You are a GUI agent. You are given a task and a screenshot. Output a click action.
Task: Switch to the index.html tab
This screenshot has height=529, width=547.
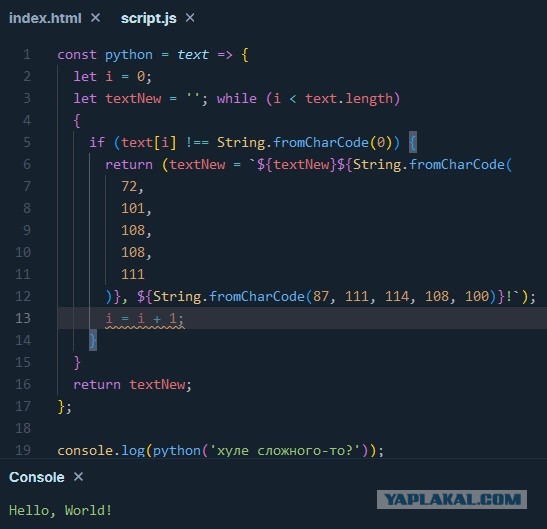[45, 18]
